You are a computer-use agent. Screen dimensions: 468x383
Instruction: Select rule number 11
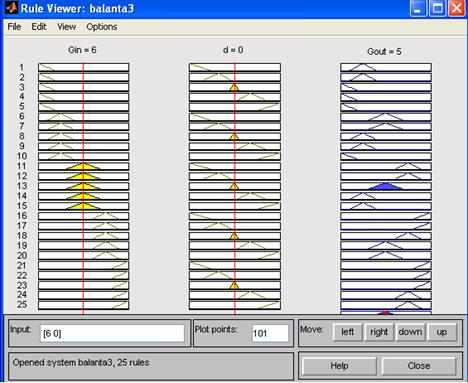coord(22,166)
